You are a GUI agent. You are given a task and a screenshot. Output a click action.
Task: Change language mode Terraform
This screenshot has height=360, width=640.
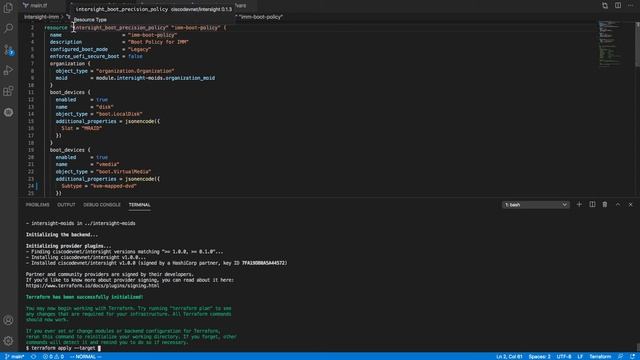tap(600, 356)
